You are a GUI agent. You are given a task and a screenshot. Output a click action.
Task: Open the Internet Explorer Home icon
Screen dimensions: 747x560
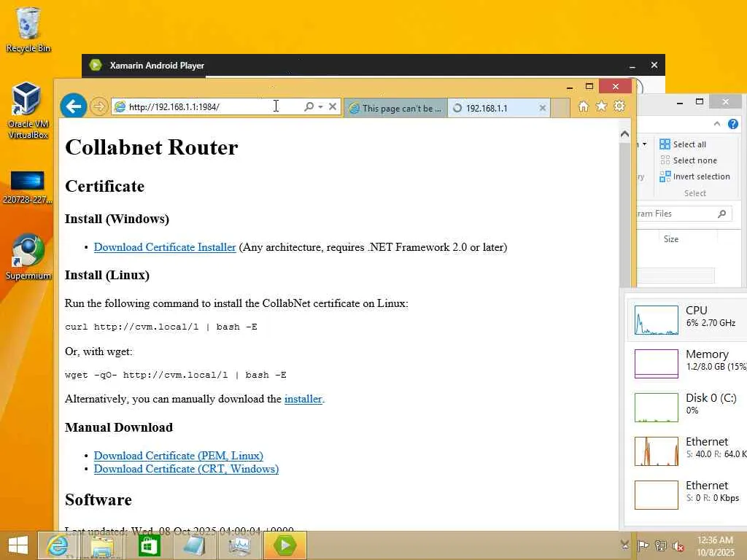pyautogui.click(x=584, y=106)
